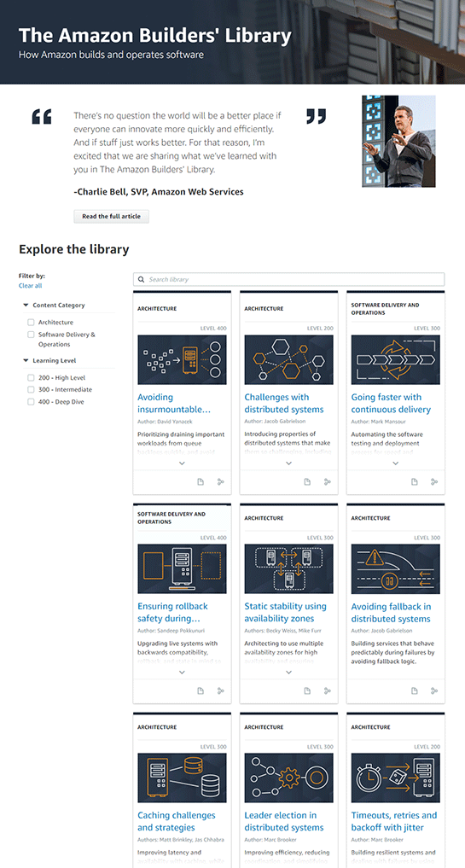The width and height of the screenshot is (465, 868).
Task: Open Avoiding insurmountable article title link
Action: click(x=174, y=403)
